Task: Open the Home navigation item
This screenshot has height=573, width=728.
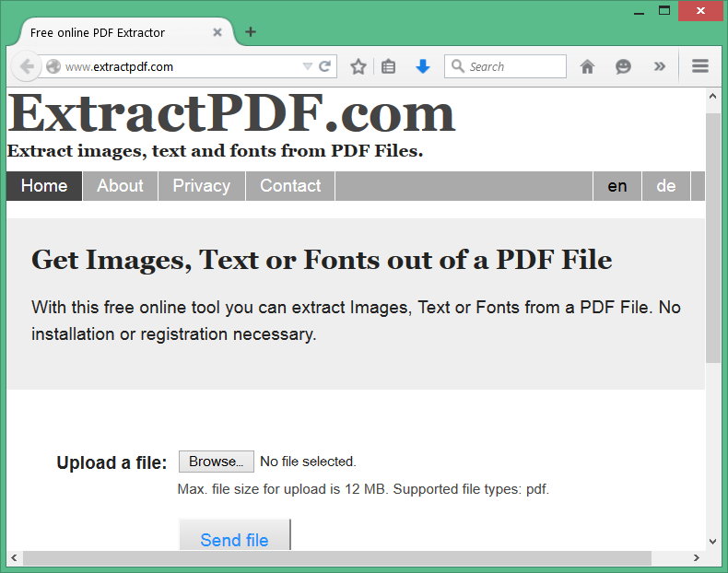Action: click(44, 185)
